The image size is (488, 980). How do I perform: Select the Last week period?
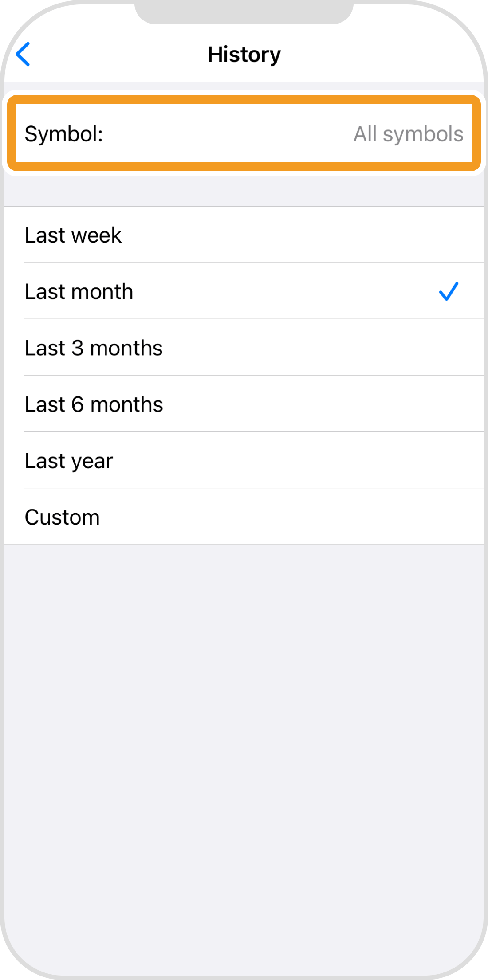(x=73, y=235)
